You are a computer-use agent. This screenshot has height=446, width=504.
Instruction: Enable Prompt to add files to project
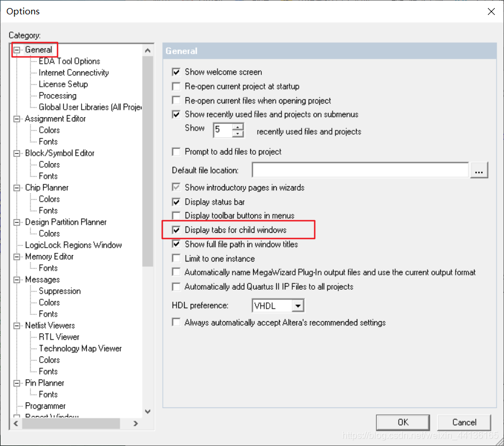[176, 152]
